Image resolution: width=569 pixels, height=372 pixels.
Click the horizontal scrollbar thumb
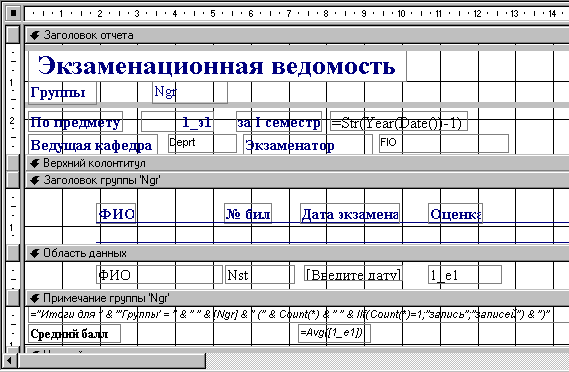pyautogui.click(x=111, y=361)
